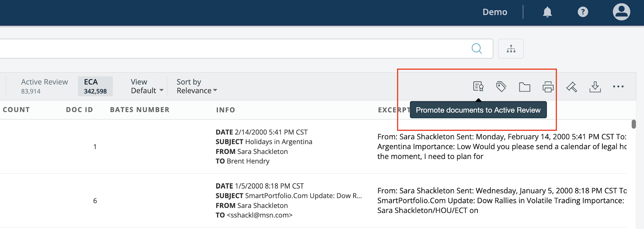The width and height of the screenshot is (644, 229).
Task: Click the print icon
Action: (x=548, y=87)
